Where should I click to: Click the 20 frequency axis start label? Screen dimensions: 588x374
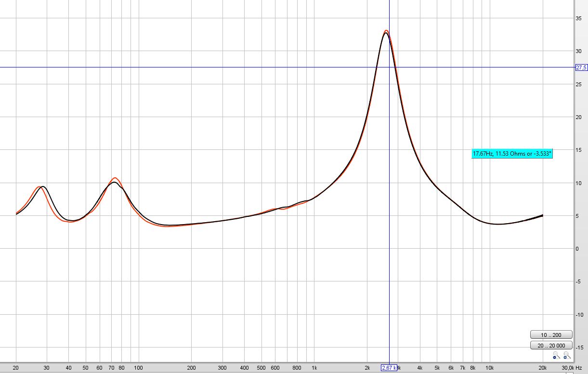tap(16, 368)
